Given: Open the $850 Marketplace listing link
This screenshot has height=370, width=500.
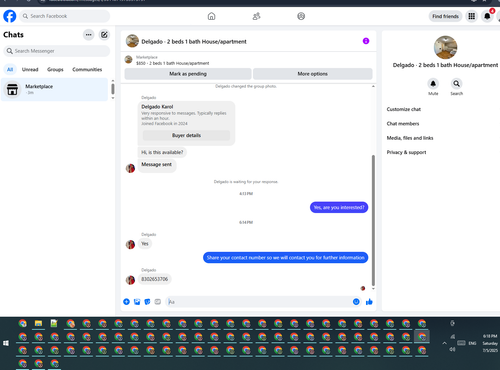Looking at the screenshot, I should pos(172,63).
